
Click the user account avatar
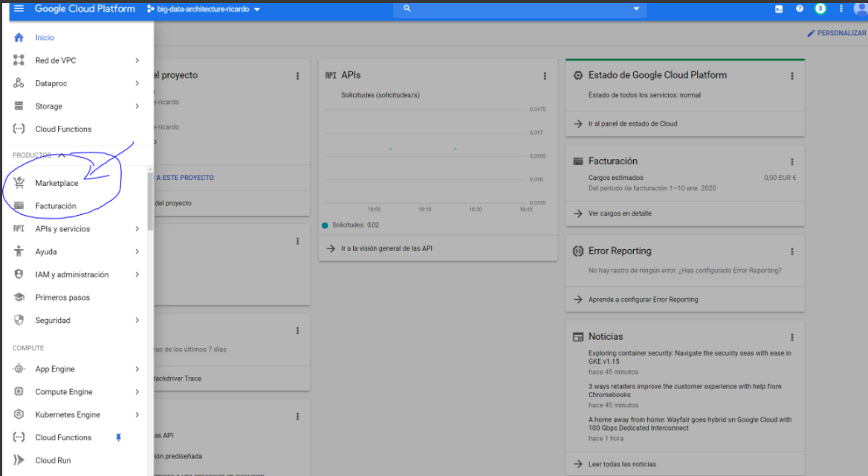pos(861,9)
